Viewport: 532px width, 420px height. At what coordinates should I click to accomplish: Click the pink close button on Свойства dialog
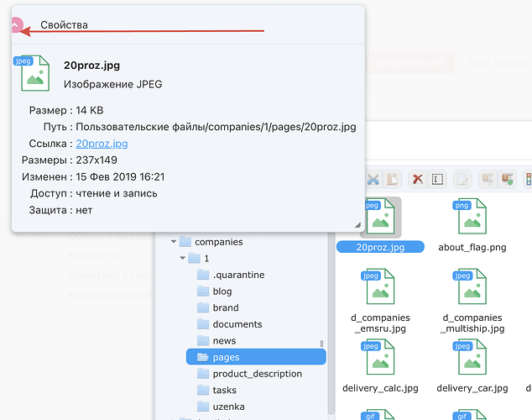coord(17,25)
